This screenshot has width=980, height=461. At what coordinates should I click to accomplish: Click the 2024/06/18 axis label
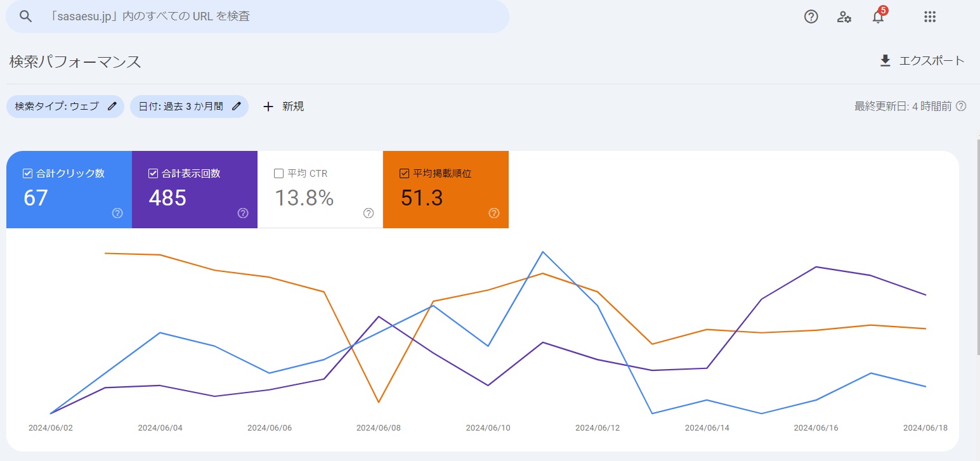[x=925, y=428]
